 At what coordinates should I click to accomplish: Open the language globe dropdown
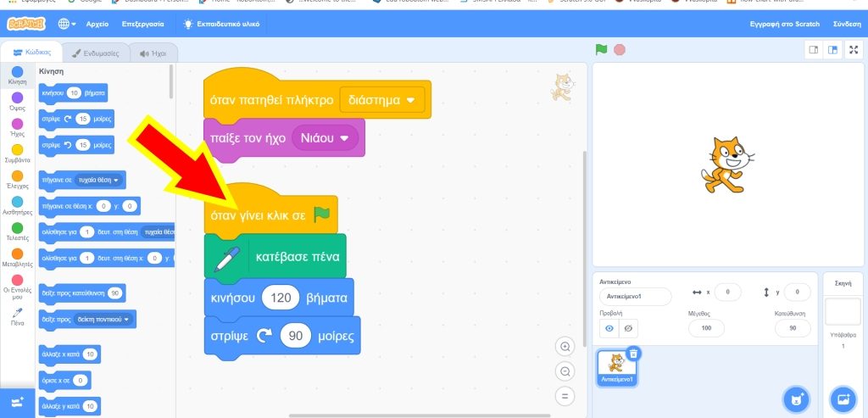coord(68,24)
